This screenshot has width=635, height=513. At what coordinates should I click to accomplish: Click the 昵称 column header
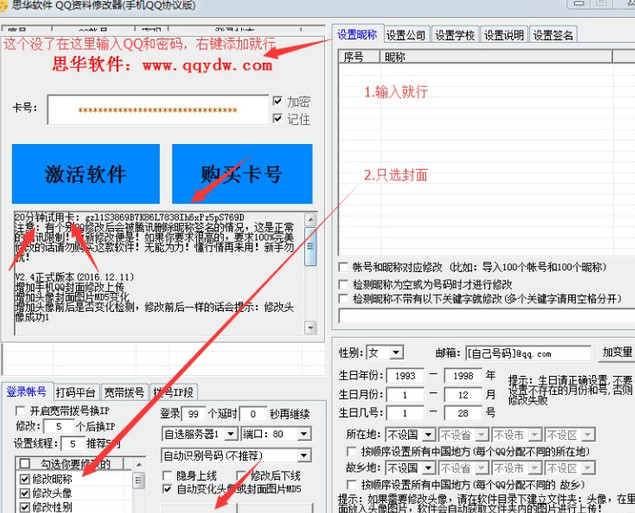(x=496, y=57)
